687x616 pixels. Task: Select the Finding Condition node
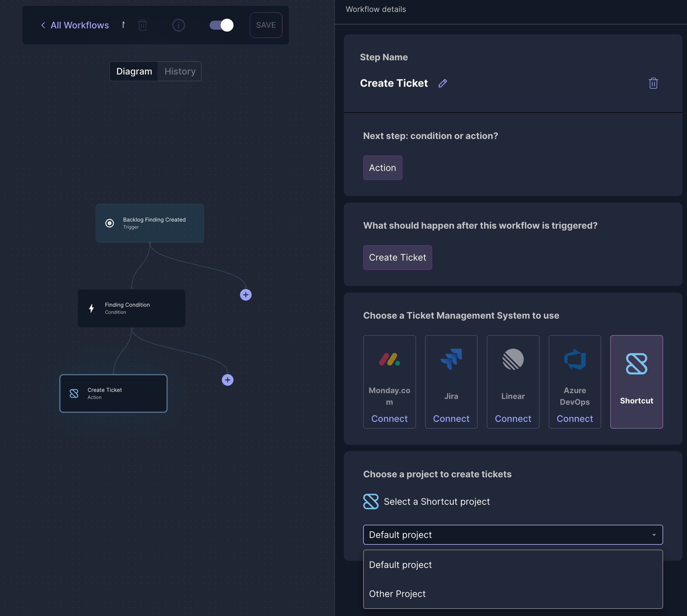click(x=132, y=308)
